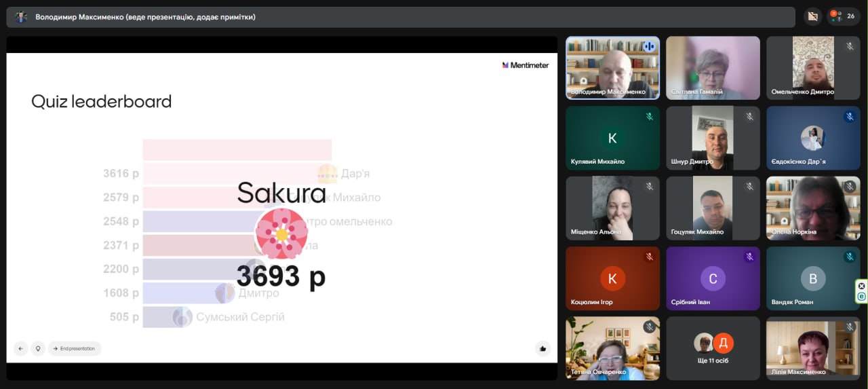Click the Mentimeter logo on the slide
The width and height of the screenshot is (868, 389).
526,65
